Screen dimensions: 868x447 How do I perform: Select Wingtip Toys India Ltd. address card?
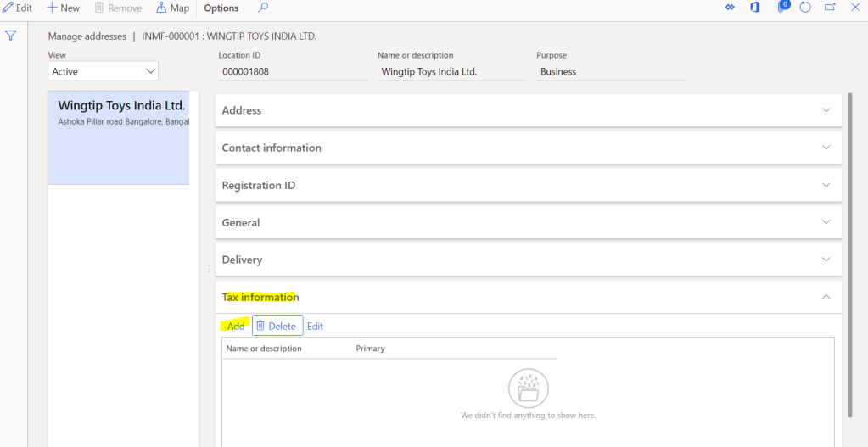click(119, 137)
